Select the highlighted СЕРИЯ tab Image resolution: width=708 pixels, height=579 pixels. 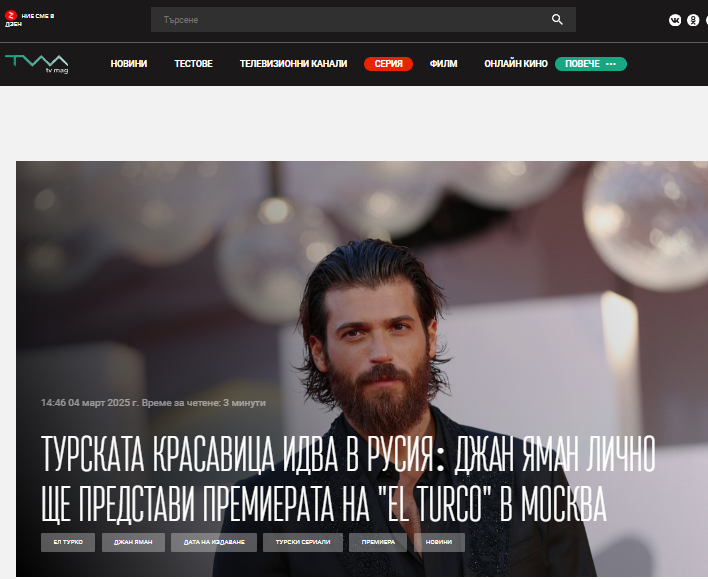click(388, 64)
